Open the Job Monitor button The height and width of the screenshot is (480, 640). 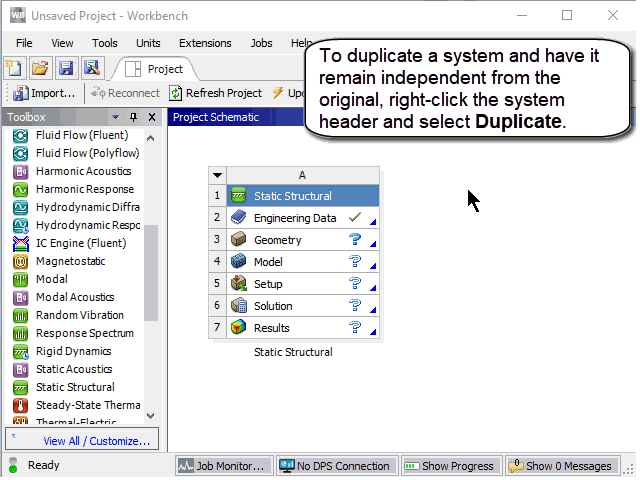click(x=222, y=466)
